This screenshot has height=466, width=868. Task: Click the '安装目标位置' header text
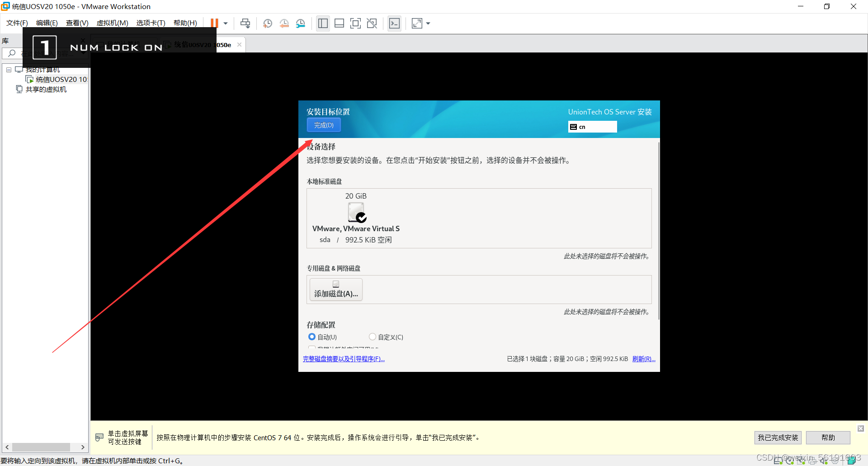tap(328, 112)
